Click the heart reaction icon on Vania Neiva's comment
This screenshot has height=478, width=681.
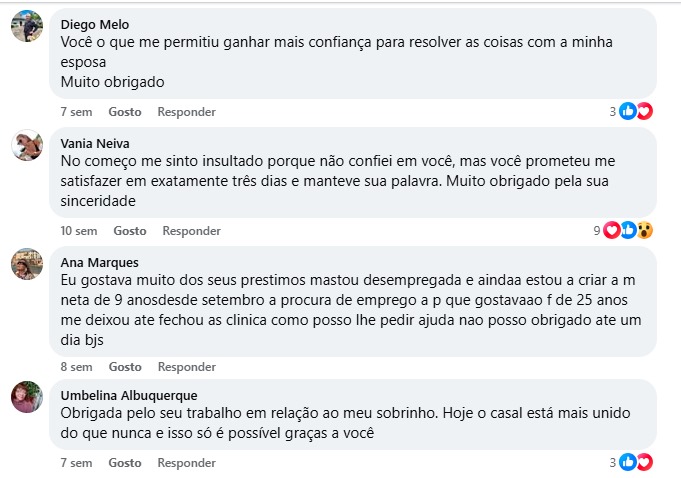click(612, 230)
